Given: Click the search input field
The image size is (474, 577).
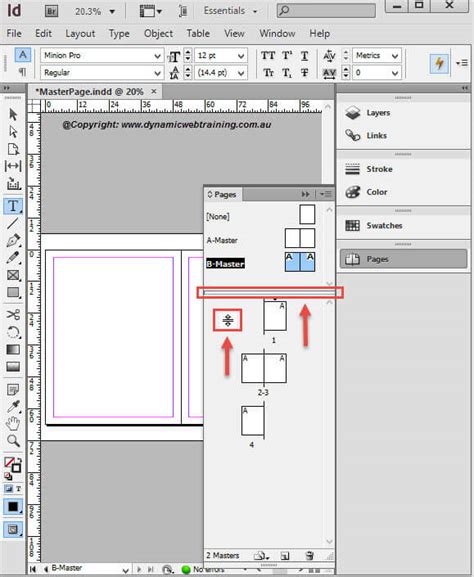Looking at the screenshot, I should (x=326, y=11).
